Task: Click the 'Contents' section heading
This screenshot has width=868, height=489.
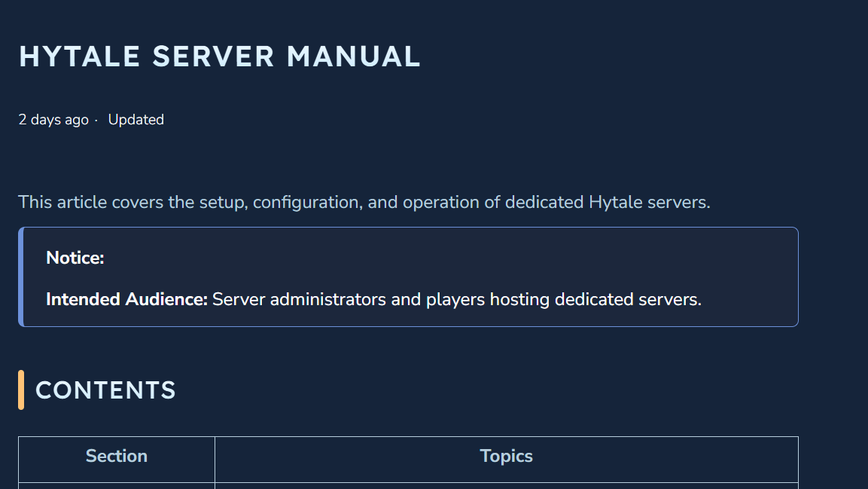Action: (105, 390)
